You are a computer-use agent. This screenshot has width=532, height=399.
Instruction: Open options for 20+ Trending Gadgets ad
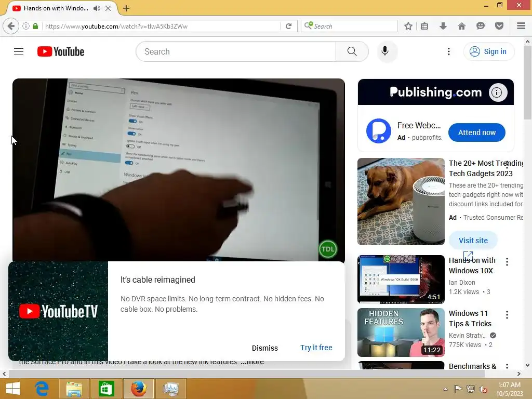pyautogui.click(x=507, y=165)
